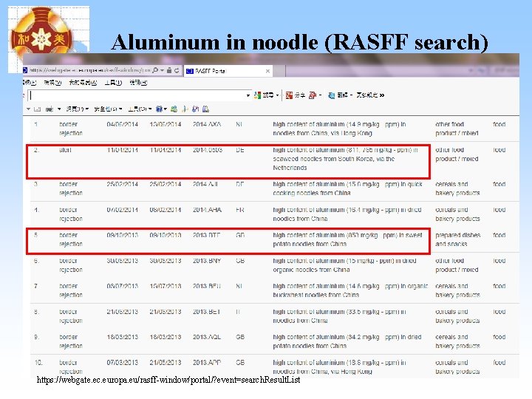The width and height of the screenshot is (532, 399).
Task: Select reference cell 2014.AXA
Action: tap(207, 125)
